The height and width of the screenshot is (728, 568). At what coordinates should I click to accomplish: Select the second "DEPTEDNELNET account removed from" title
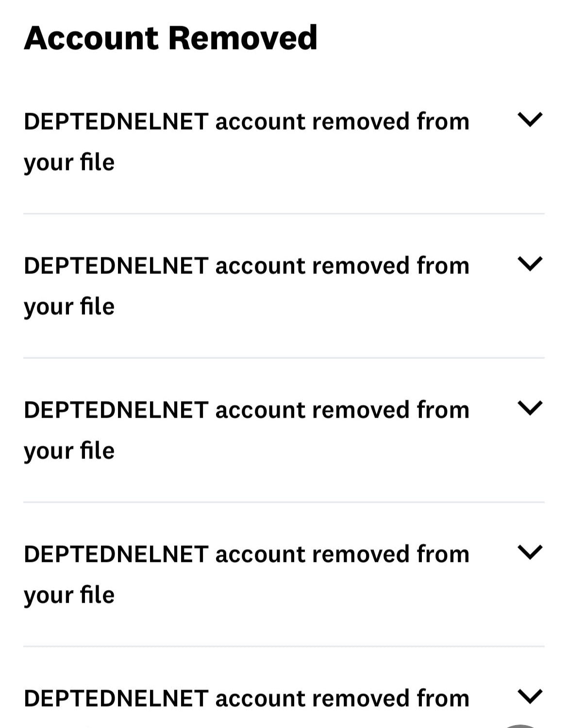click(247, 266)
